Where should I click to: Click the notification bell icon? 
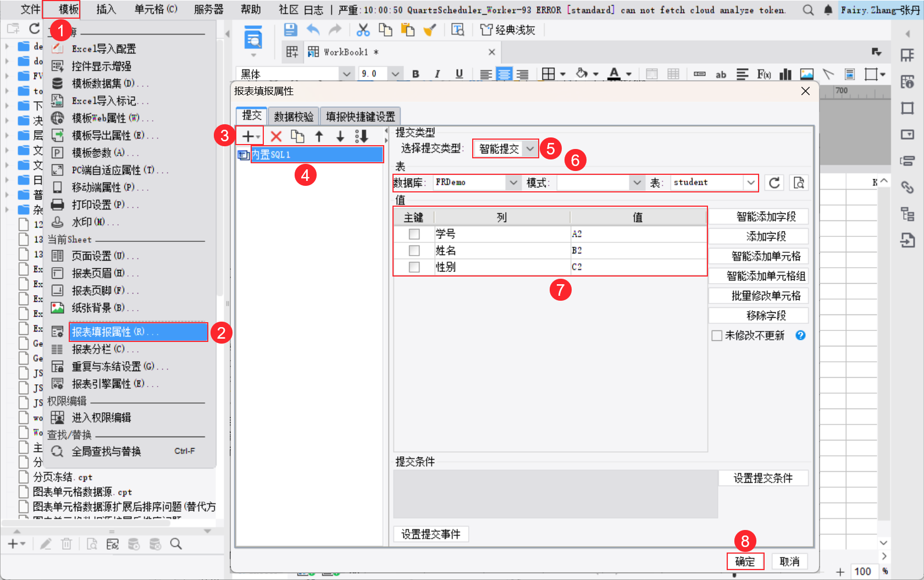click(x=828, y=10)
